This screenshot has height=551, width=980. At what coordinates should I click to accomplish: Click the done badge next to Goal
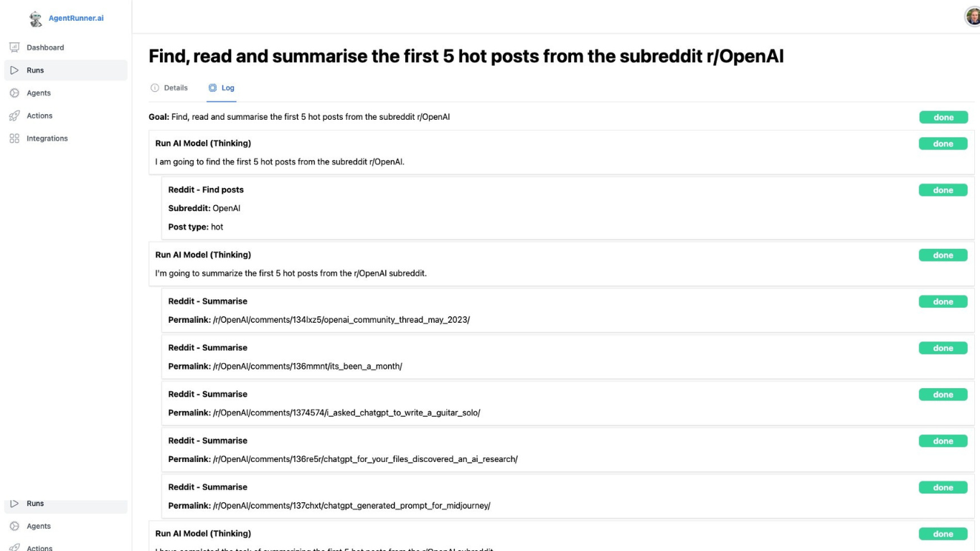point(943,117)
